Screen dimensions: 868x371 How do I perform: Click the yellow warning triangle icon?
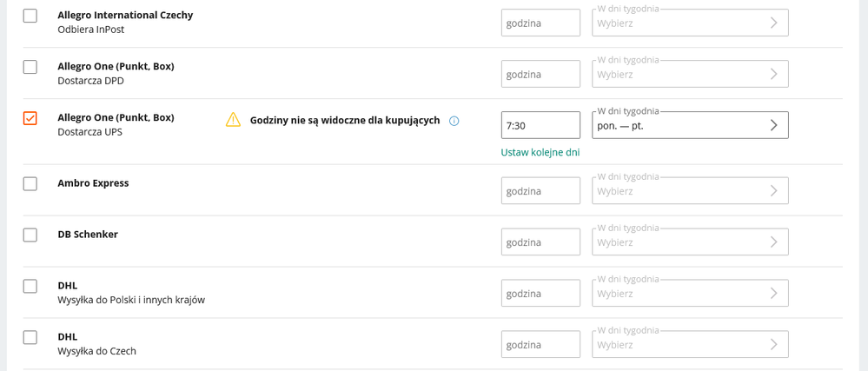click(x=233, y=119)
